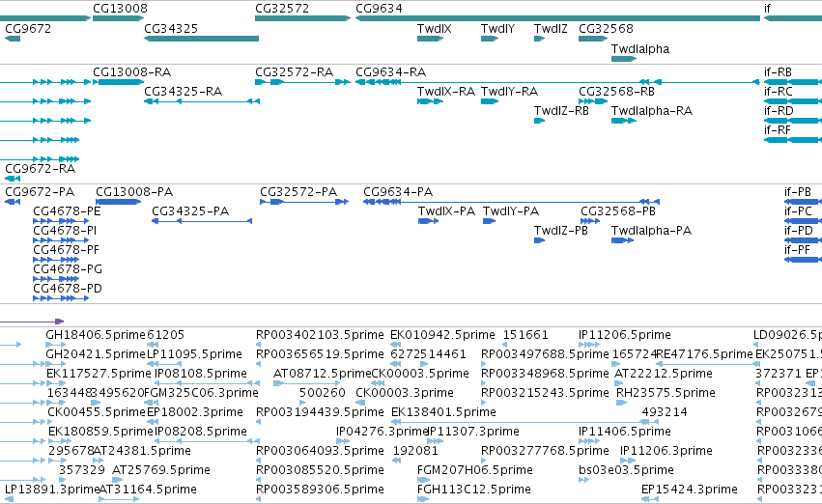Click the CG13008-RA transcript label

click(x=132, y=71)
